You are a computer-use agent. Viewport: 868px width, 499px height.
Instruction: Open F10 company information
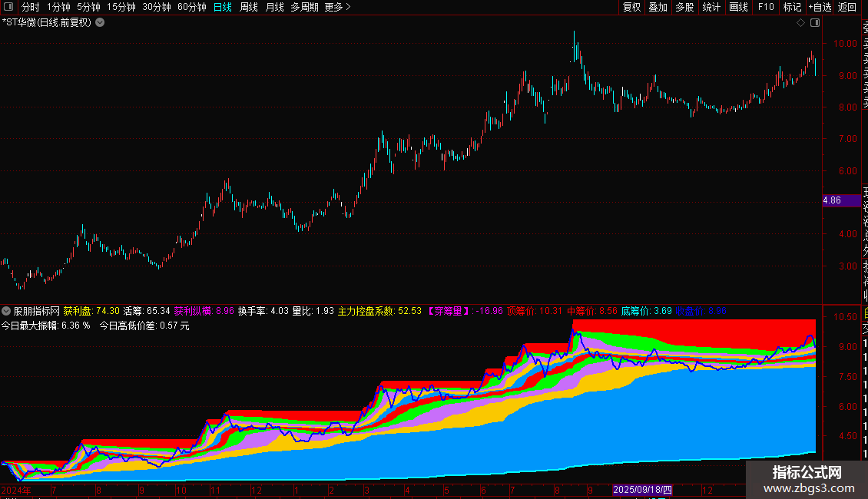[x=766, y=7]
